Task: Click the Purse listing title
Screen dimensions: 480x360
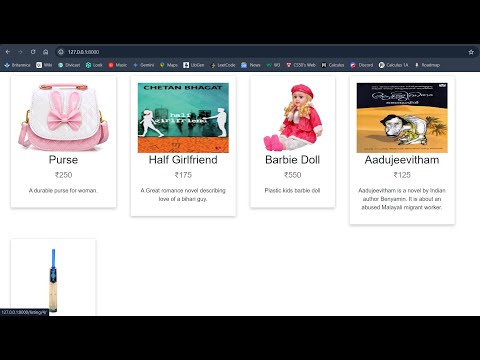Action: pyautogui.click(x=63, y=160)
